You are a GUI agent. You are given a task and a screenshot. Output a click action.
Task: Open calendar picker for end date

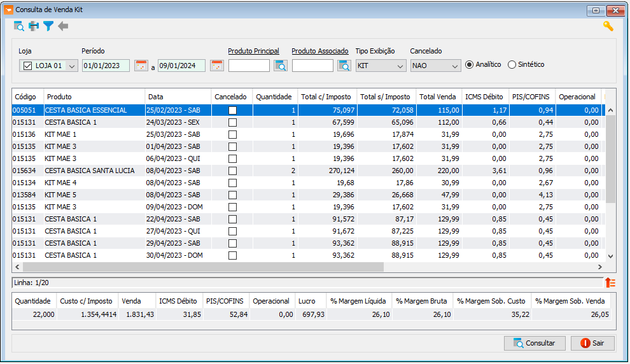point(217,66)
